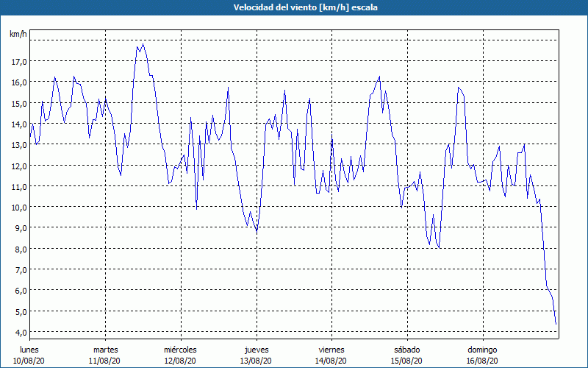588x368 pixels.
Task: Click the 10,0 y-axis value
Action: [x=19, y=208]
